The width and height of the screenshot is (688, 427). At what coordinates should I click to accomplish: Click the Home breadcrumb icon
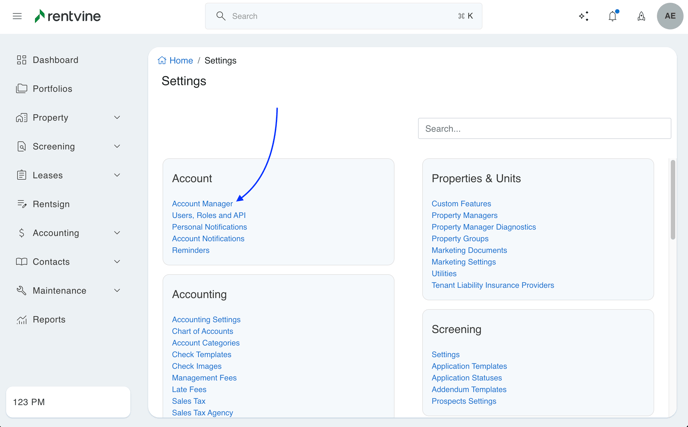(x=162, y=60)
